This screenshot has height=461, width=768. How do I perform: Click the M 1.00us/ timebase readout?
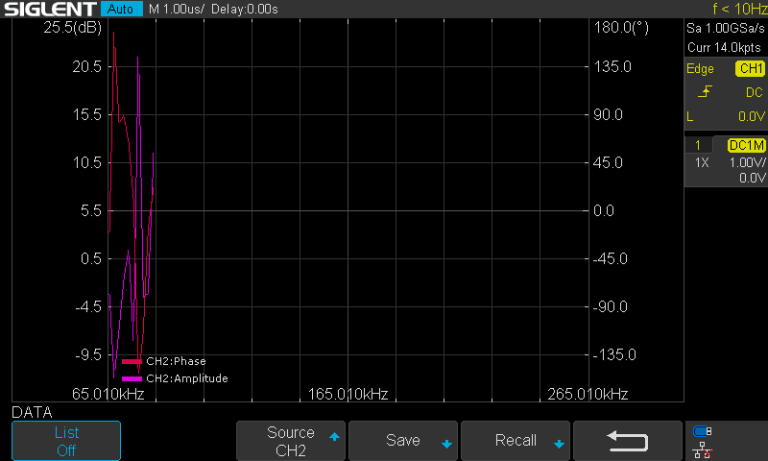(x=177, y=9)
